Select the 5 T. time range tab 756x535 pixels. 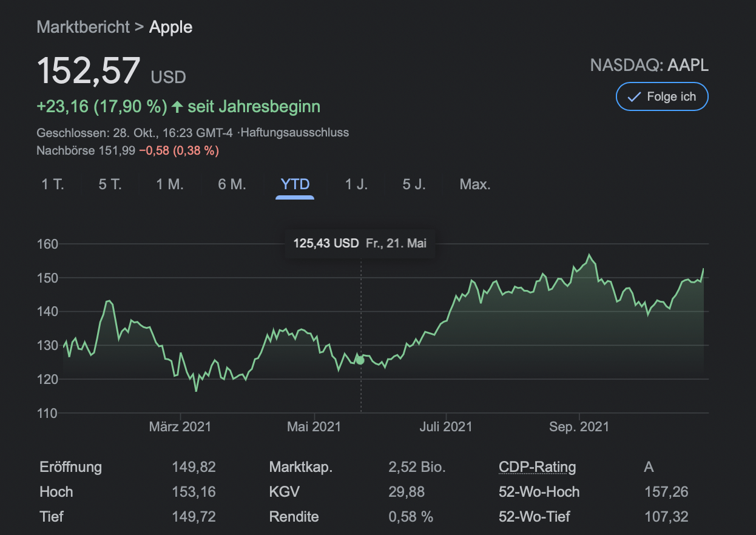pyautogui.click(x=110, y=184)
